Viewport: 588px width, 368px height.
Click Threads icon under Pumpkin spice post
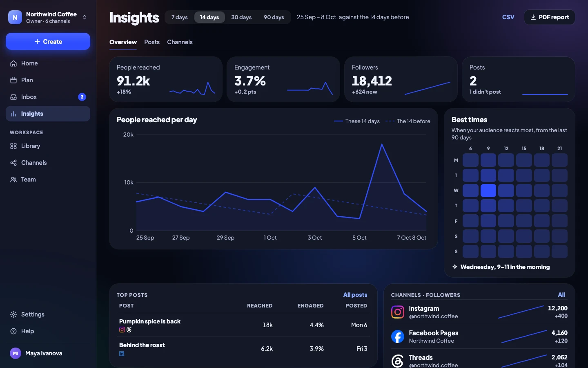point(129,330)
